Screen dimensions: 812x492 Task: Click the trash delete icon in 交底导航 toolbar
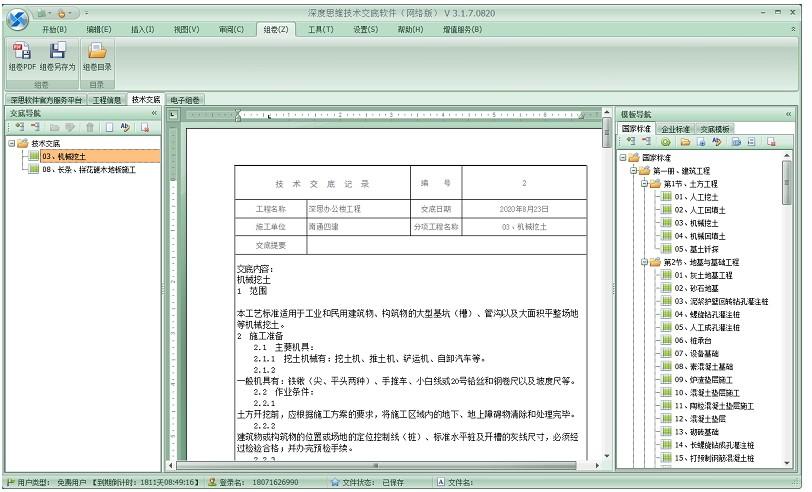pyautogui.click(x=90, y=127)
